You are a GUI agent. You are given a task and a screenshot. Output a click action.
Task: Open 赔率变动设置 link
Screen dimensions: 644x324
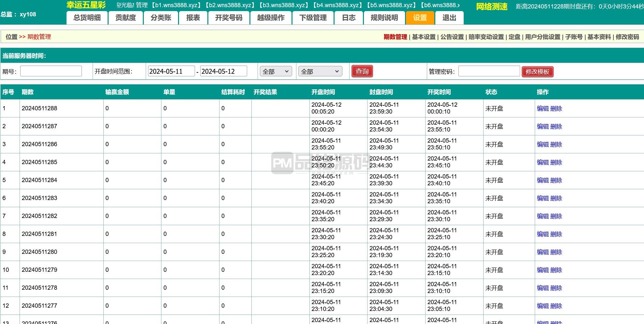(486, 37)
